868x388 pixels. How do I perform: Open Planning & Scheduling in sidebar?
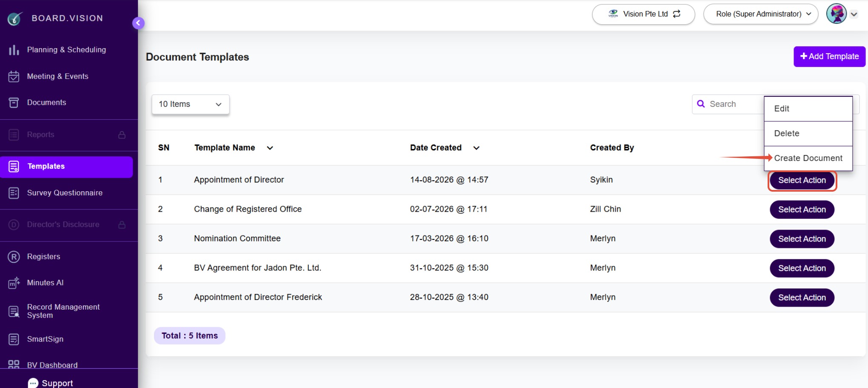point(66,50)
